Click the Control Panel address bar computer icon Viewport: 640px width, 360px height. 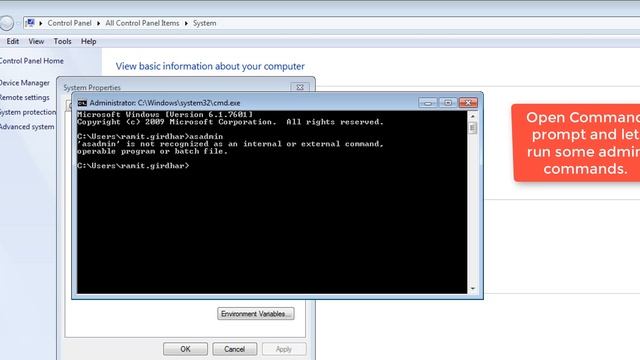click(x=30, y=23)
